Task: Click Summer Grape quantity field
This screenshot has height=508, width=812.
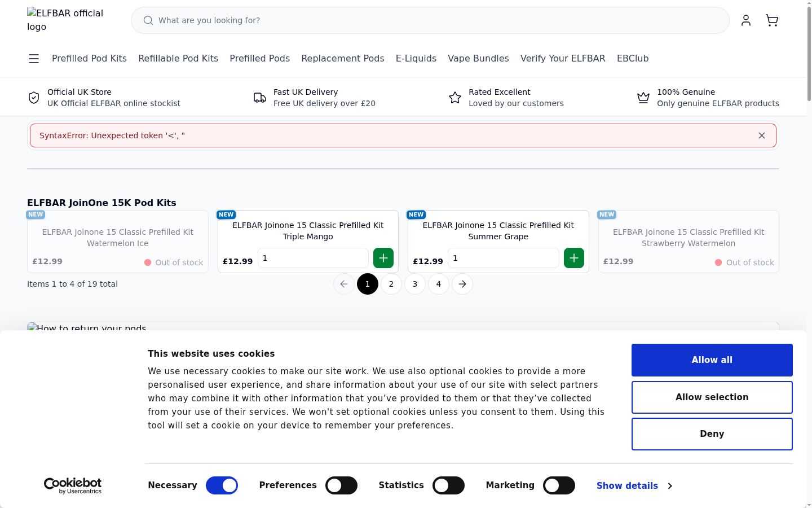Action: point(503,258)
